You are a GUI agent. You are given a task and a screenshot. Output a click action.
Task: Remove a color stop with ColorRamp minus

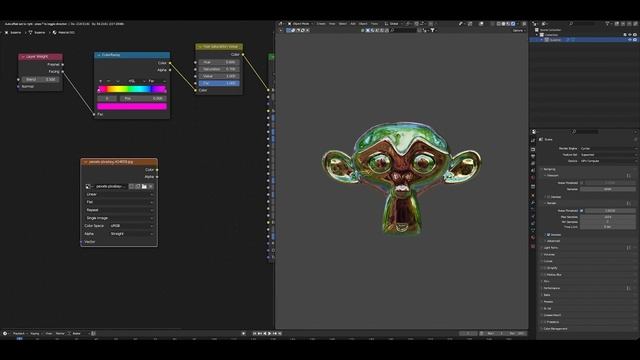108,81
